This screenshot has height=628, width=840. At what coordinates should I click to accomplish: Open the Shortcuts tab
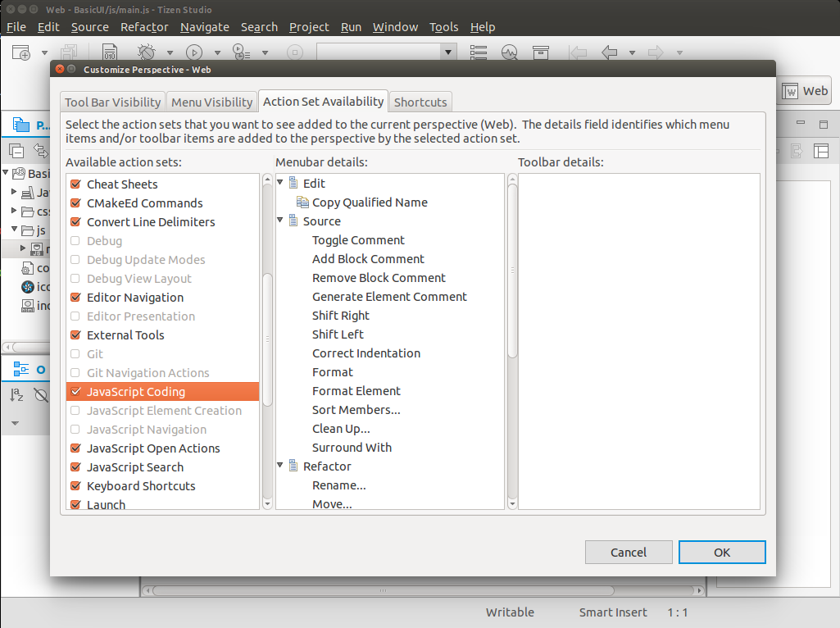420,102
